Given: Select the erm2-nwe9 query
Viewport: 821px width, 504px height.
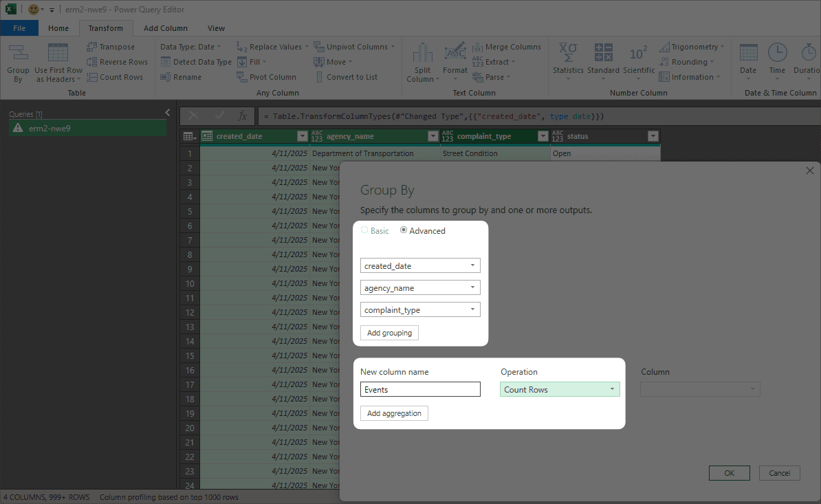Looking at the screenshot, I should tap(87, 128).
